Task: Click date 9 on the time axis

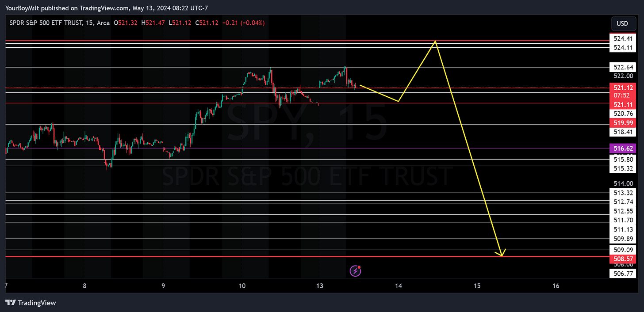Action: [x=163, y=286]
